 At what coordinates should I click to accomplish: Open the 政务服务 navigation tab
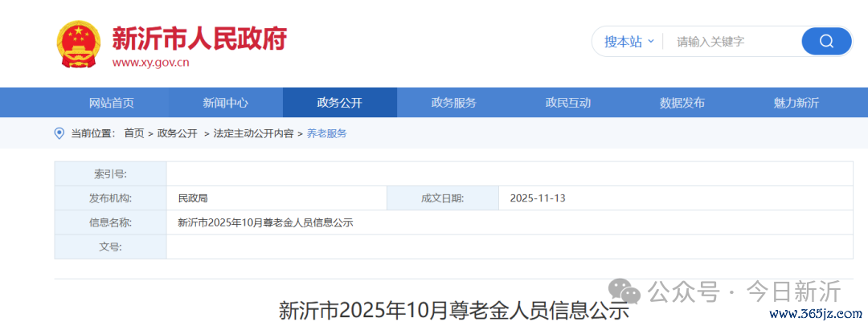coord(453,103)
